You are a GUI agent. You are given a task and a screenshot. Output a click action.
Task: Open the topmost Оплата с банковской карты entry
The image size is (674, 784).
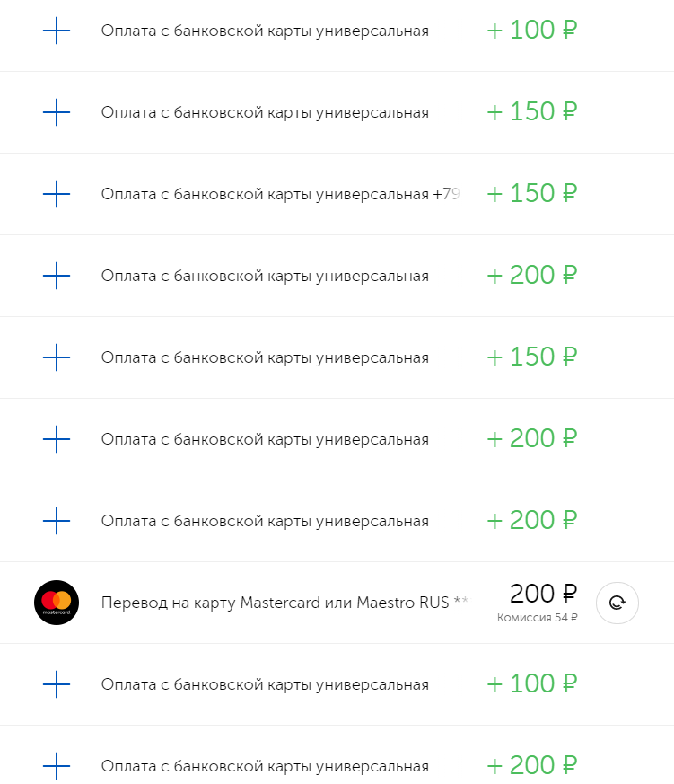point(265,31)
